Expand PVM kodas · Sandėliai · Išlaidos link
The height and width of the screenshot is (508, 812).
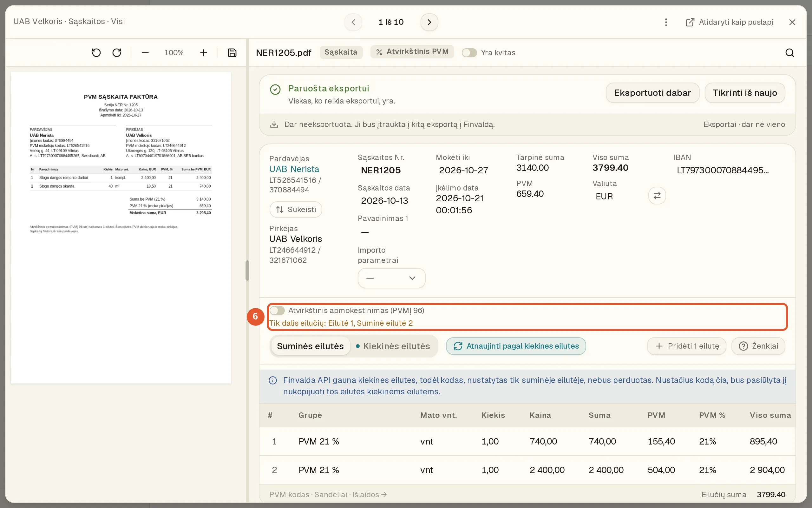tap(328, 495)
